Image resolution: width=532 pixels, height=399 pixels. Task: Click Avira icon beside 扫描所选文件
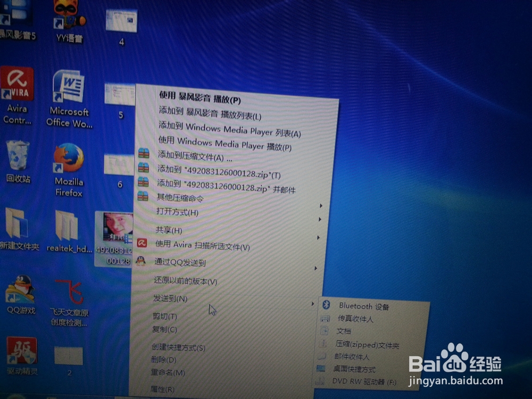pos(142,243)
